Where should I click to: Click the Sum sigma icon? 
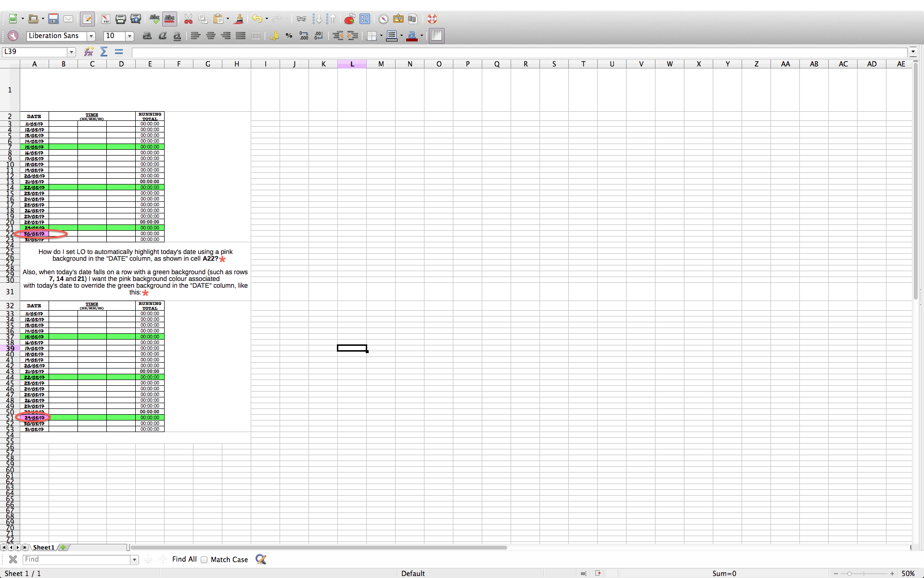click(x=104, y=52)
